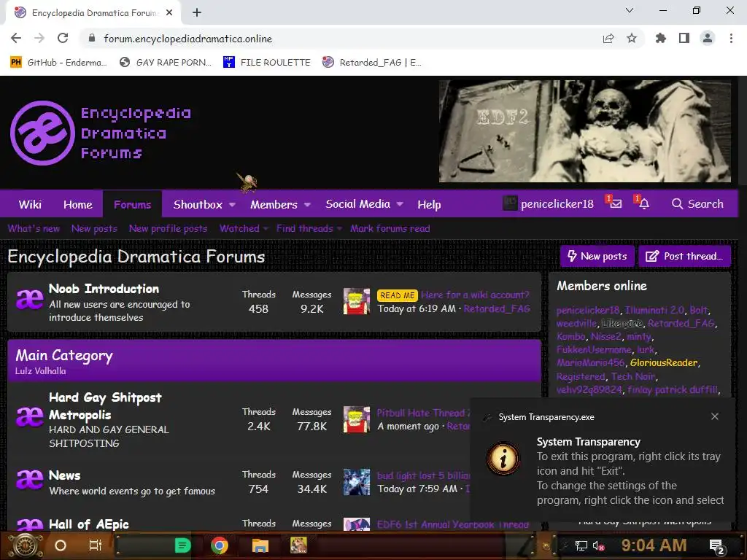This screenshot has height=560, width=747.
Task: Go to Home in the nav bar
Action: click(77, 204)
